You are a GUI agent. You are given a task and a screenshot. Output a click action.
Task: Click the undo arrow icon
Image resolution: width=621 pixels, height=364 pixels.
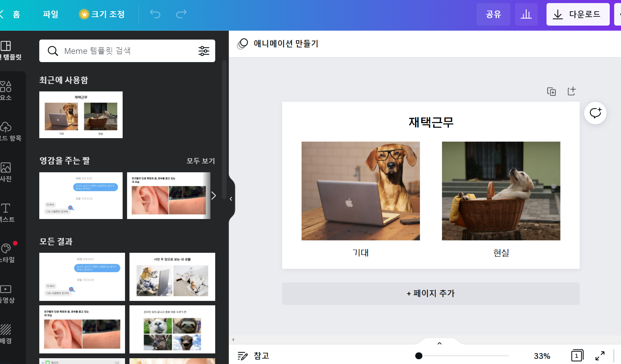(x=155, y=14)
